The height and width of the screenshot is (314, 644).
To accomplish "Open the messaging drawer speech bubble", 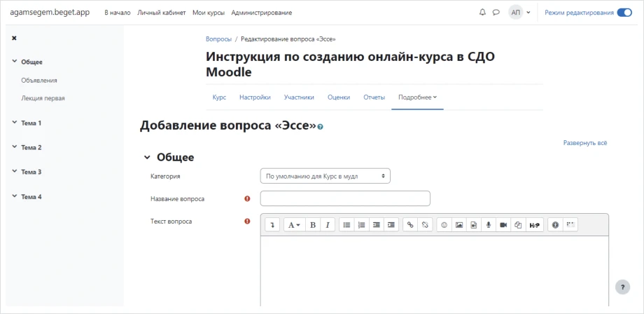I will point(496,13).
